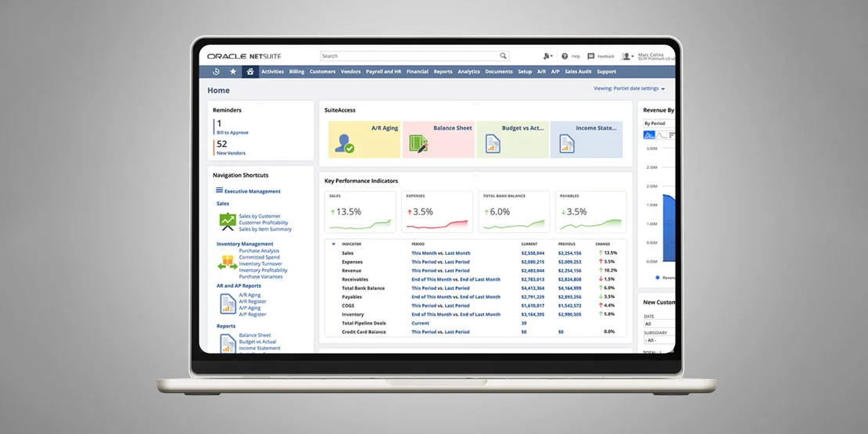
Task: Open the Expenses 3.5% KPI card
Action: point(437,212)
